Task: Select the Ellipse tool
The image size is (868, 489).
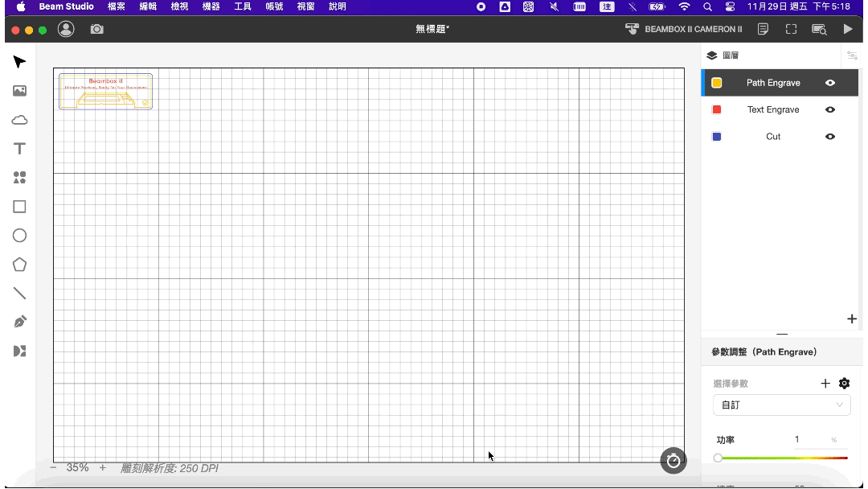Action: [x=19, y=236]
